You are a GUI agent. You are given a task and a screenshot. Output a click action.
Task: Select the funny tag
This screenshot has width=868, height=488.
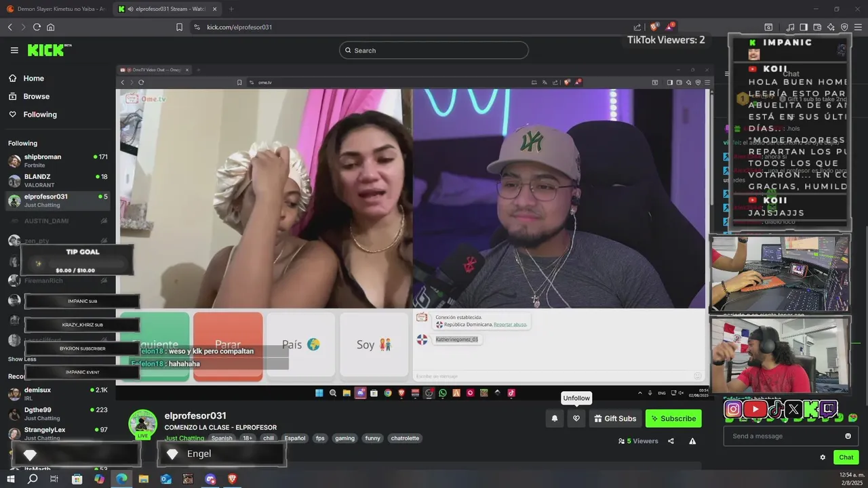pos(373,439)
